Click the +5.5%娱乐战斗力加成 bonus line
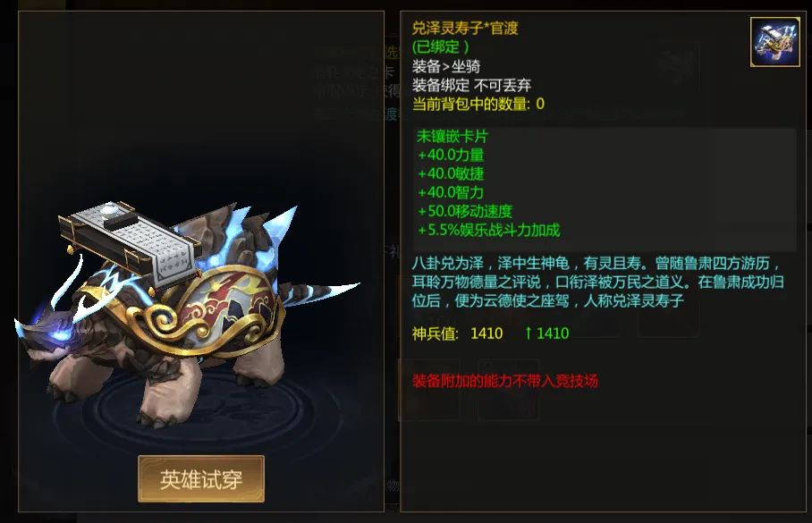812x523 pixels. click(488, 230)
